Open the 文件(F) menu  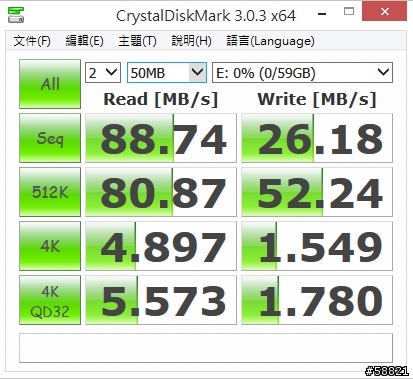32,41
